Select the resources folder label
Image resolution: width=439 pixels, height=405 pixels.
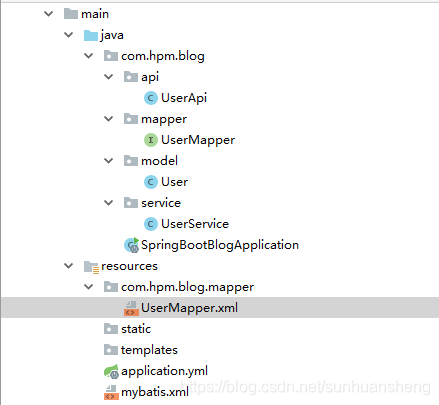(x=129, y=266)
